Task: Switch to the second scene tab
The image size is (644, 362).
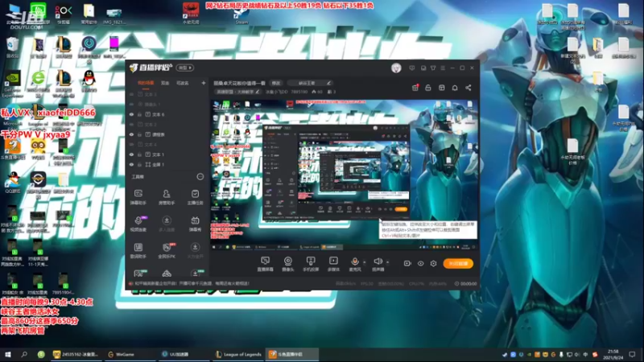Action: tap(165, 84)
